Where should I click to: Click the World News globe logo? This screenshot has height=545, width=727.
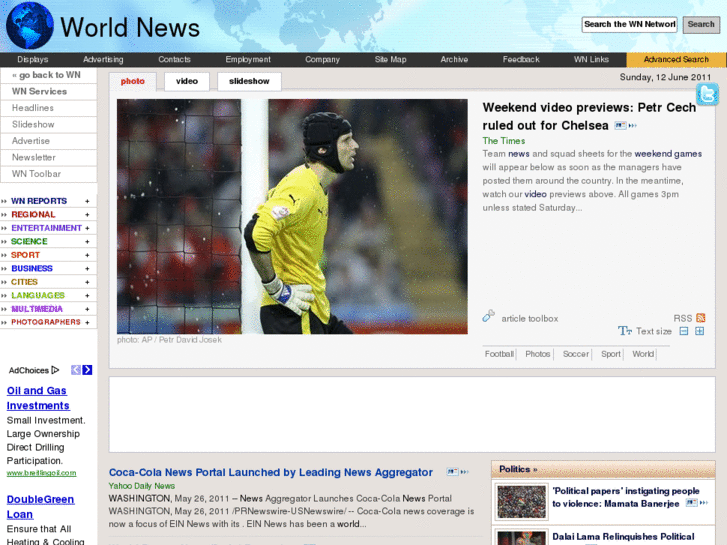pos(30,26)
